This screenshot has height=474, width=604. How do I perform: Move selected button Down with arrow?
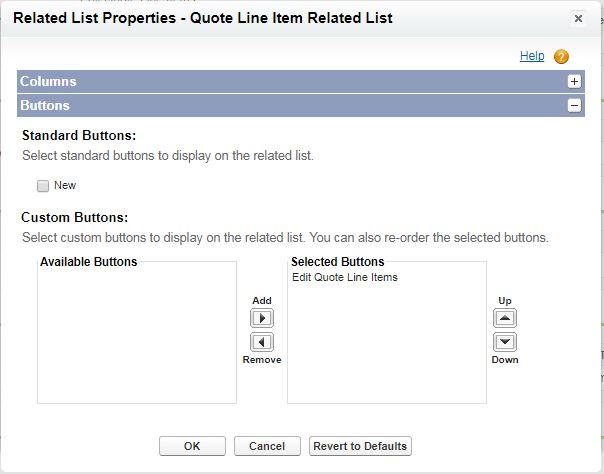coord(505,342)
